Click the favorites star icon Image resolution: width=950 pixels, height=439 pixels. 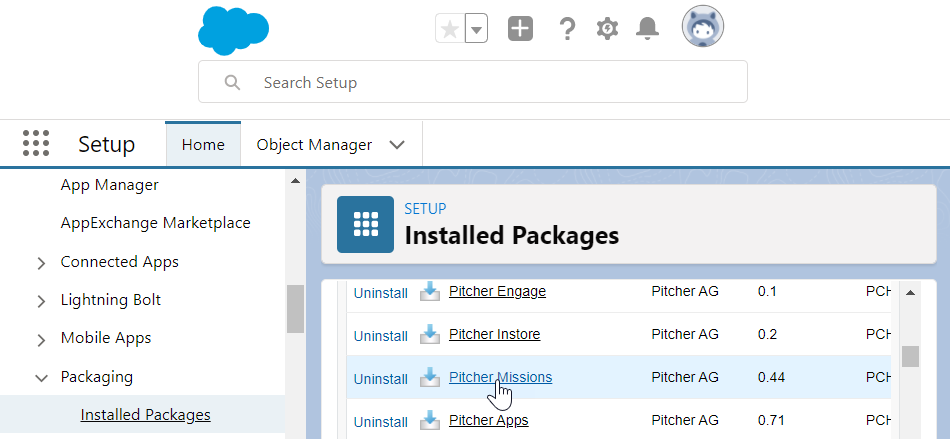coord(450,29)
